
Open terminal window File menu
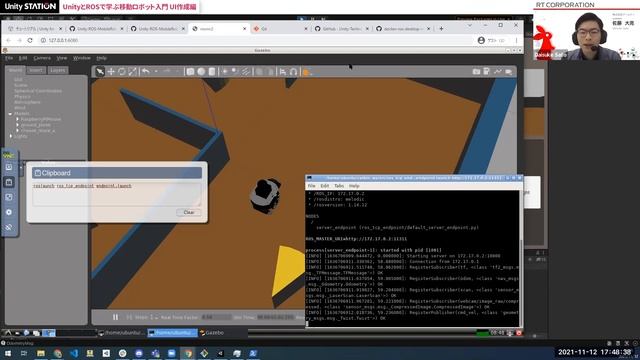click(x=312, y=186)
